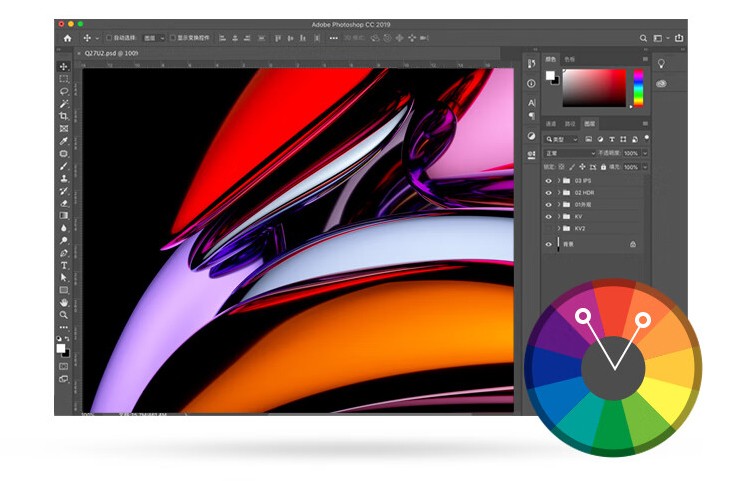This screenshot has height=481, width=750.
Task: Select the Dodge tool
Action: point(64,240)
